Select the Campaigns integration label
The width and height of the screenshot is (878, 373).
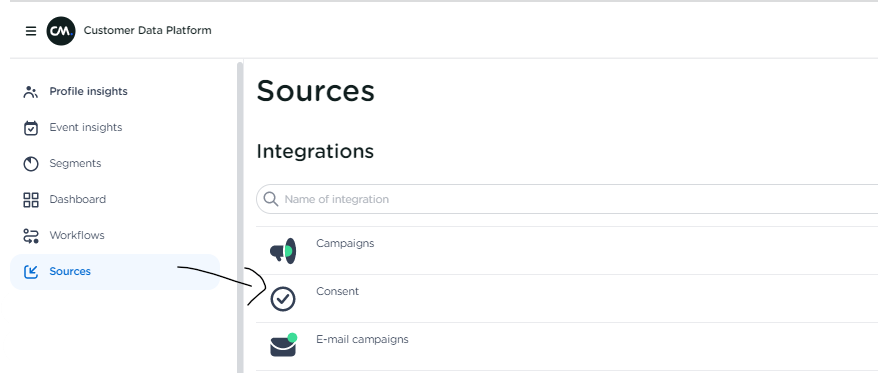click(345, 244)
